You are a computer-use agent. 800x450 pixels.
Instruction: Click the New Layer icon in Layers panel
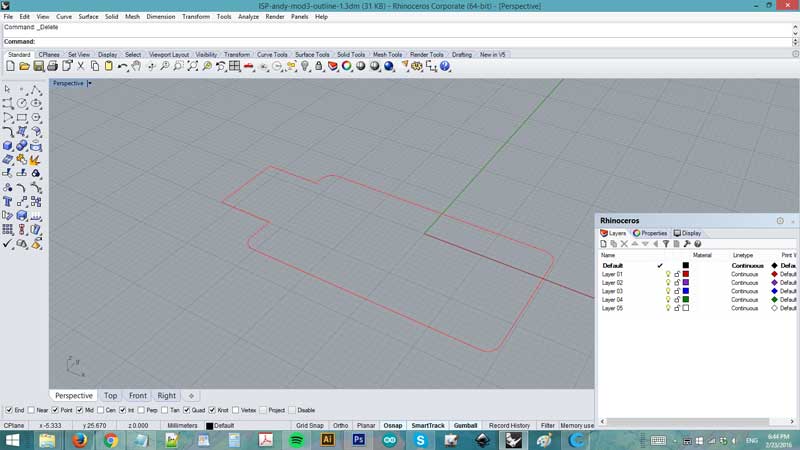point(604,244)
